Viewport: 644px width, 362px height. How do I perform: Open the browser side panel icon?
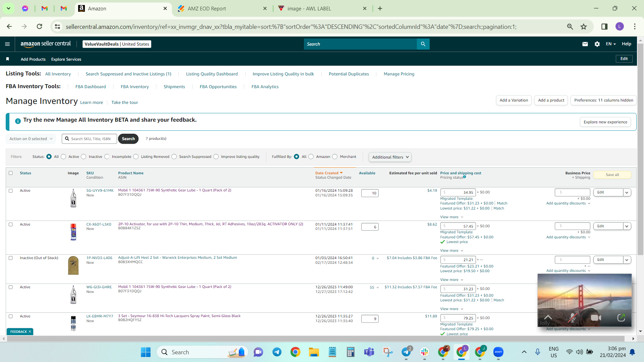pos(604,26)
